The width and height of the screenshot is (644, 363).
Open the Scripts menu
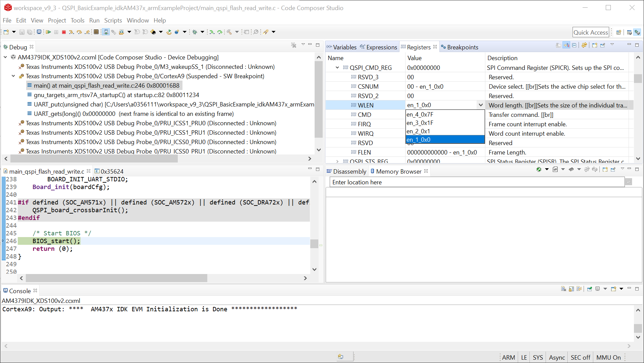click(x=113, y=20)
